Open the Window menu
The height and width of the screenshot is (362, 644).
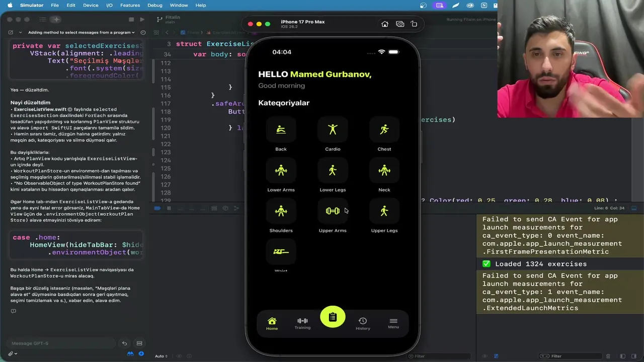coord(179,5)
